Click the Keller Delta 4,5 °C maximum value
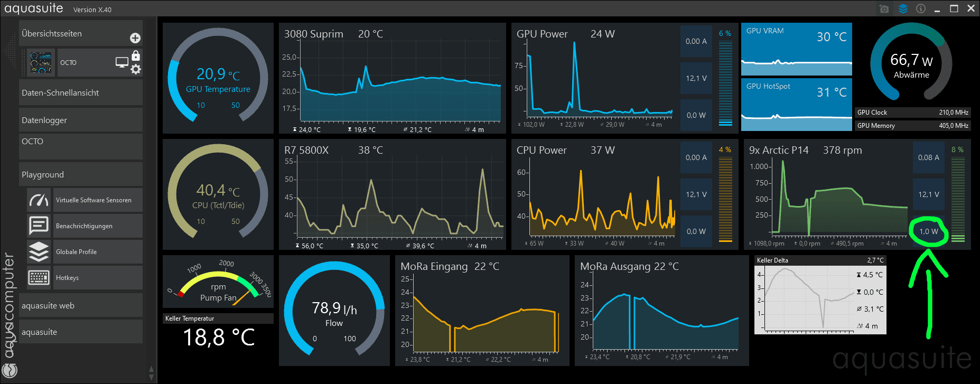 [x=870, y=275]
